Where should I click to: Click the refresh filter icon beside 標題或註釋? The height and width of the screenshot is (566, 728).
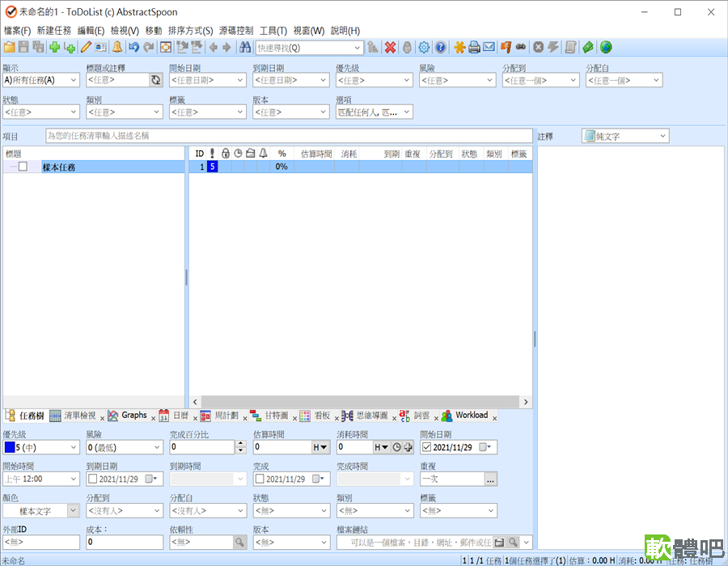(156, 80)
